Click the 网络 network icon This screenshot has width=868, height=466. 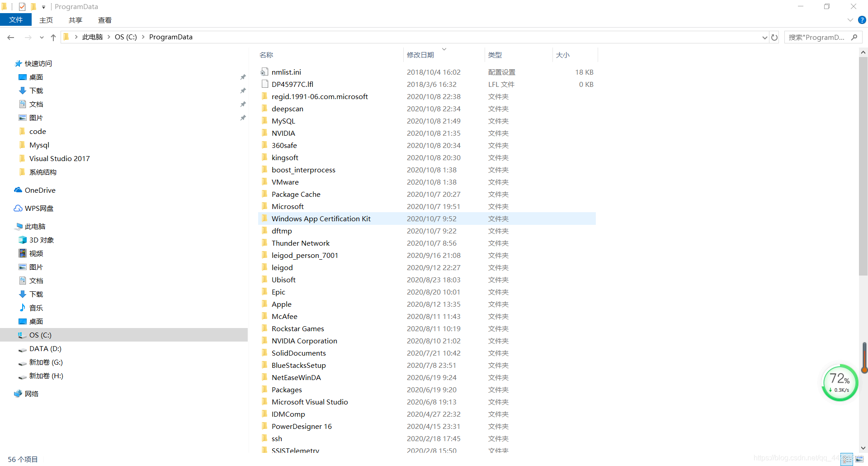[18, 394]
